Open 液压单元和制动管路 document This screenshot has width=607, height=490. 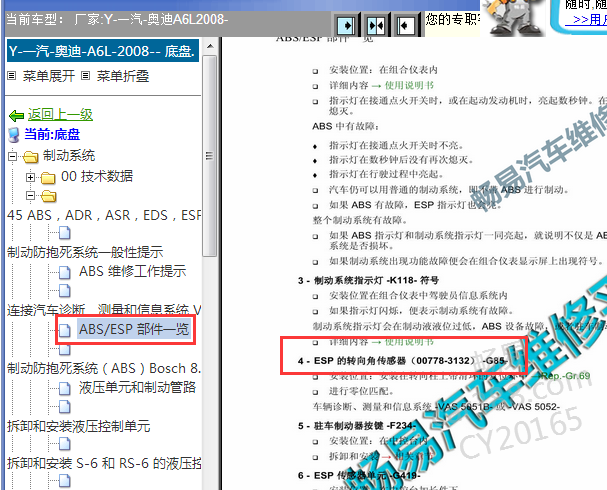coord(137,387)
